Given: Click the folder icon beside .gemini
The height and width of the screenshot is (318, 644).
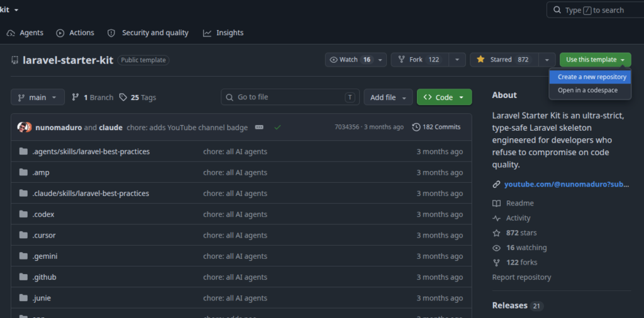Looking at the screenshot, I should (23, 256).
